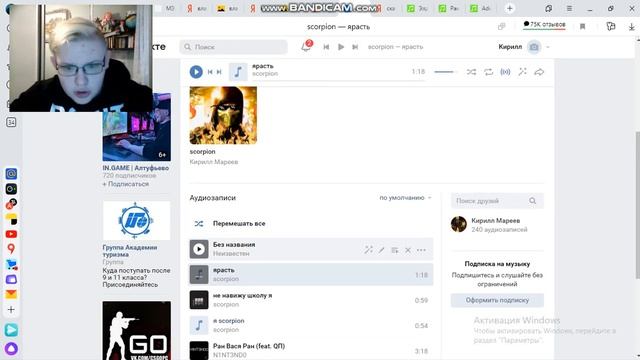The width and height of the screenshot is (640, 360).
Task: Open the mail envelope sidebar shortcut
Action: click(11, 294)
